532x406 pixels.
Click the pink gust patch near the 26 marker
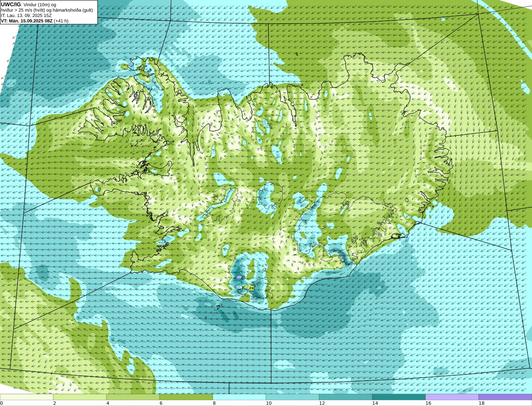[x=239, y=277]
